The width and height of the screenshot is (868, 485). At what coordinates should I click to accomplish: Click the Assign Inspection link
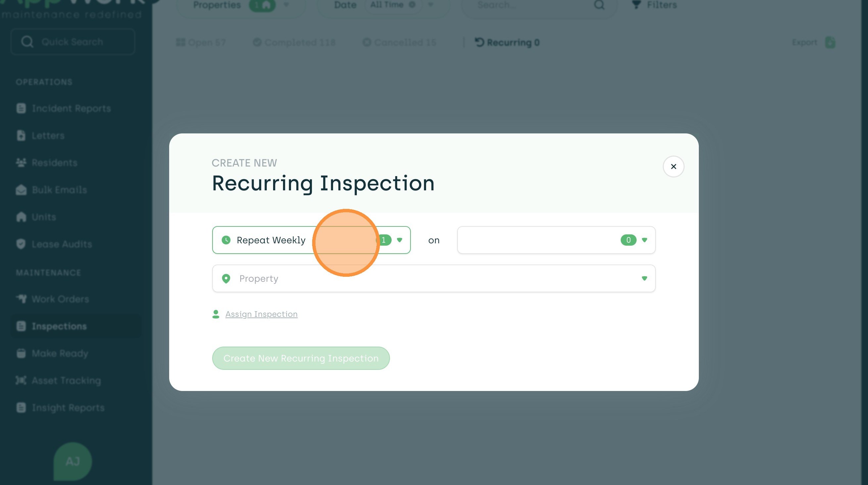261,314
